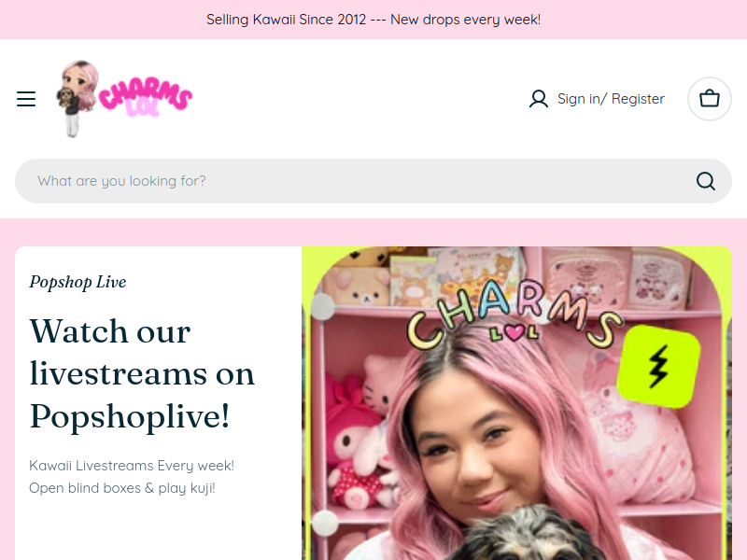
Task: Open the hamburger navigation menu
Action: (26, 99)
